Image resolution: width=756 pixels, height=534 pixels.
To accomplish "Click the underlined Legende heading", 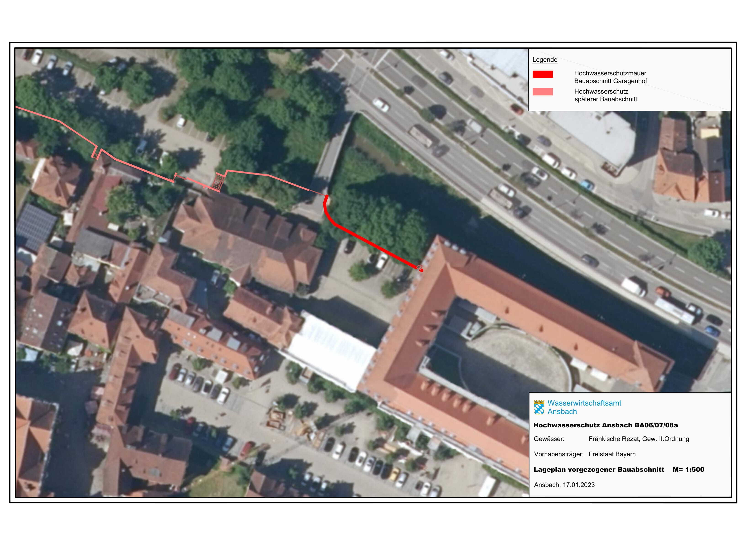I will [x=545, y=60].
